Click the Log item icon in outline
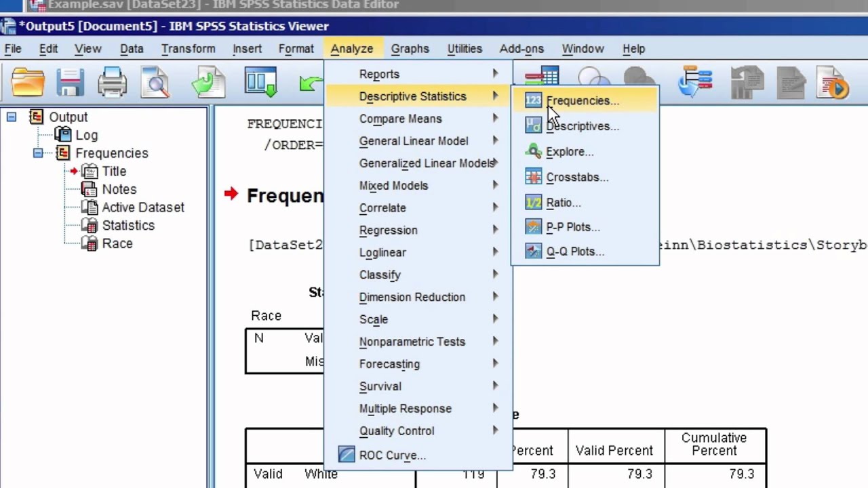Viewport: 868px width, 488px height. 63,135
